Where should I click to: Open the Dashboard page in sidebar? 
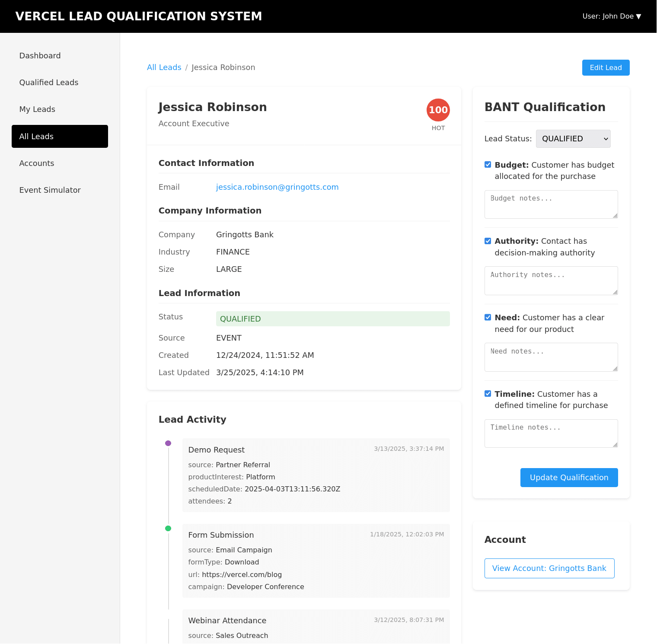tap(60, 56)
